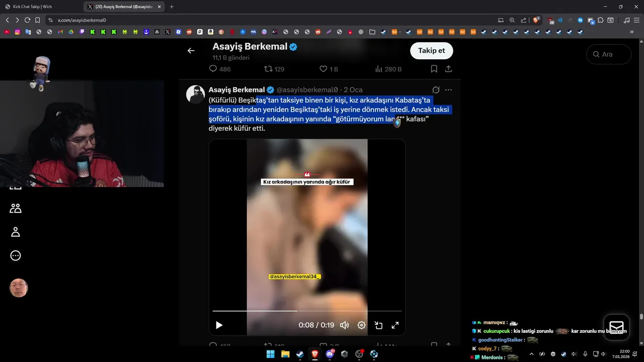Switch to Kick Chat Takip tab
Screen dimensions: 644x362
[x=40, y=7]
